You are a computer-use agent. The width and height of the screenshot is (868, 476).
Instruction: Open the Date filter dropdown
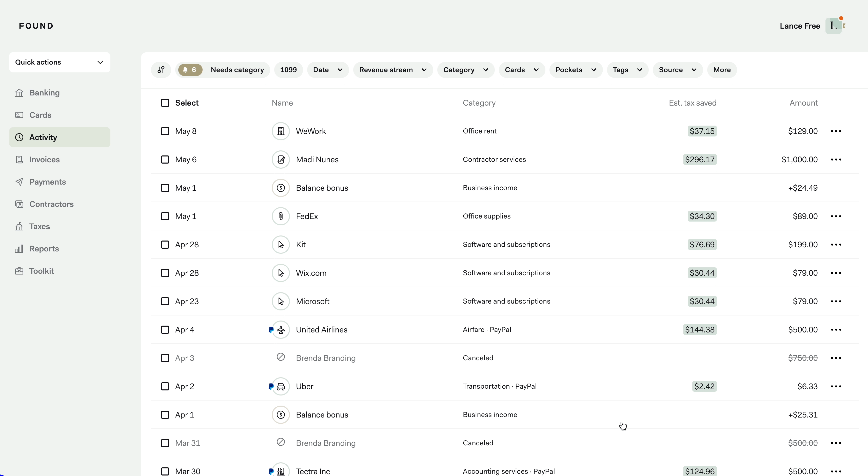(327, 70)
